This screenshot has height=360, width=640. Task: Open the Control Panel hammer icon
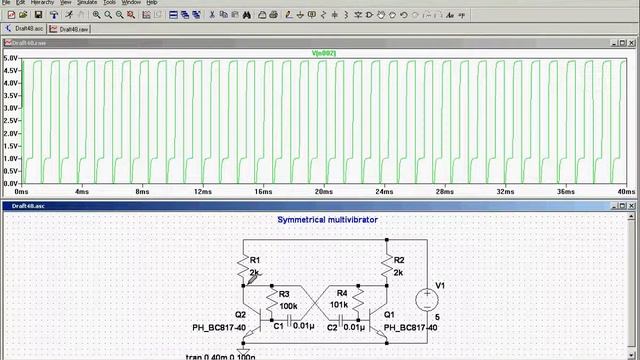pos(53,15)
